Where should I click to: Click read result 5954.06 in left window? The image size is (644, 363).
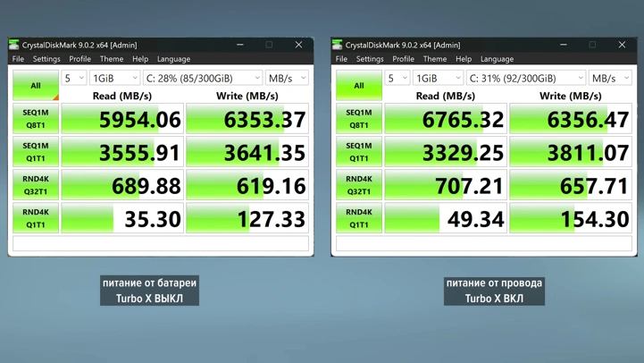pos(122,119)
